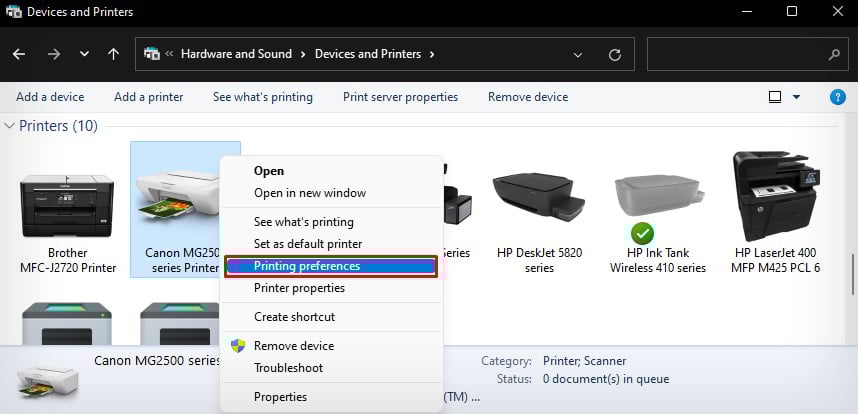Click Remove device in toolbar
The width and height of the screenshot is (858, 414).
click(528, 97)
